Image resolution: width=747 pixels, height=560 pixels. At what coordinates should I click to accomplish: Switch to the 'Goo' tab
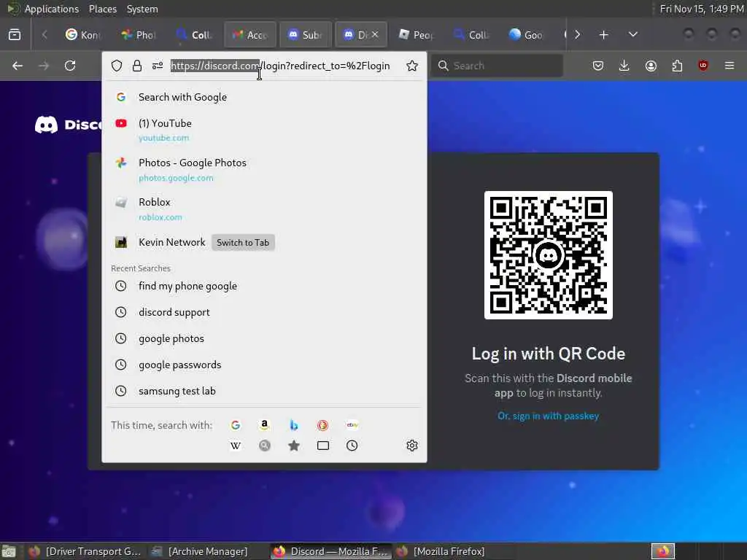527,35
